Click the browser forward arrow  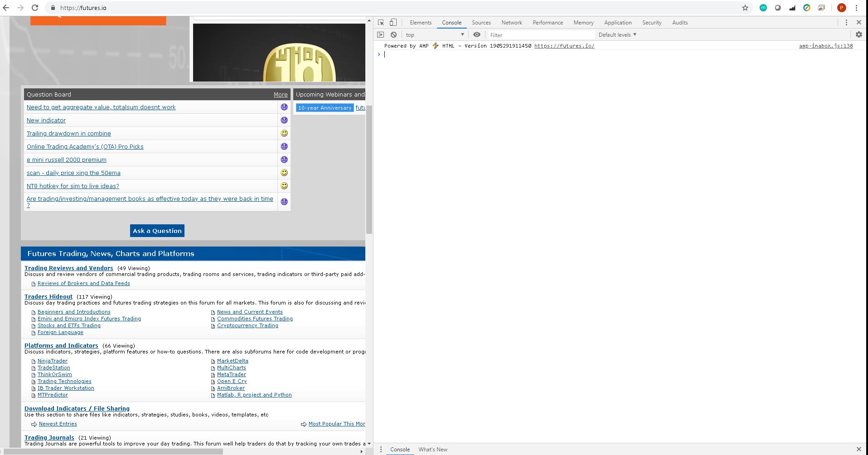(x=20, y=8)
